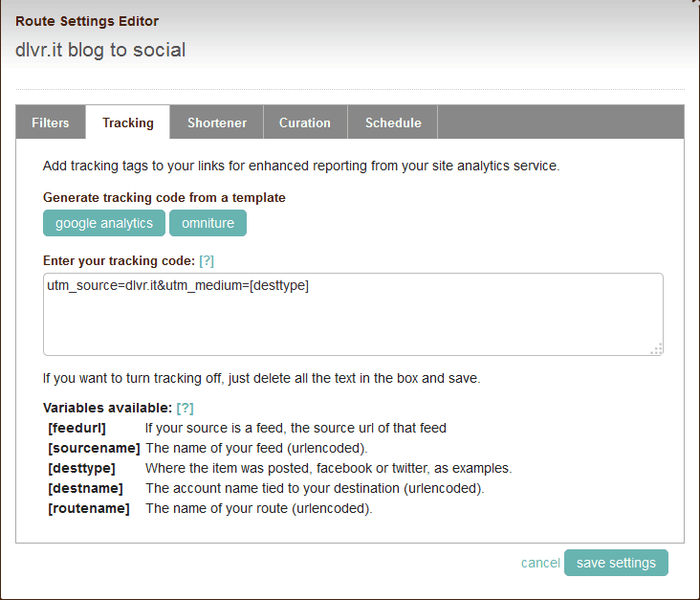Generate omniture tracking template
This screenshot has height=600, width=700.
(x=208, y=223)
